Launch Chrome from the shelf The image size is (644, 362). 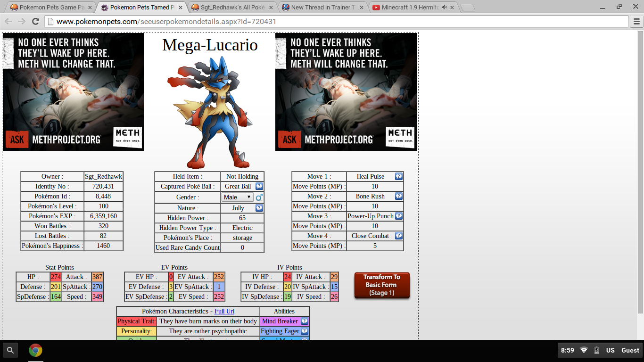tap(35, 350)
